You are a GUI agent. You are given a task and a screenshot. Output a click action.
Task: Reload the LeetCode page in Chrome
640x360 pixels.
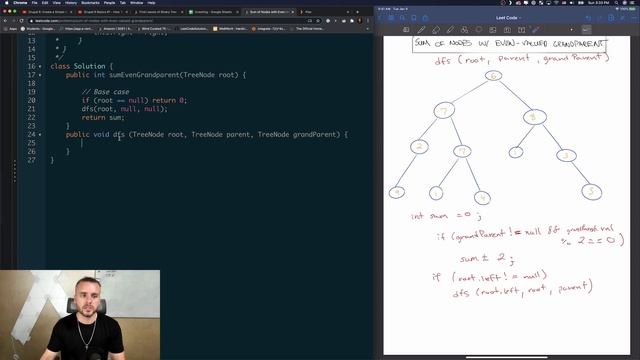(21, 20)
